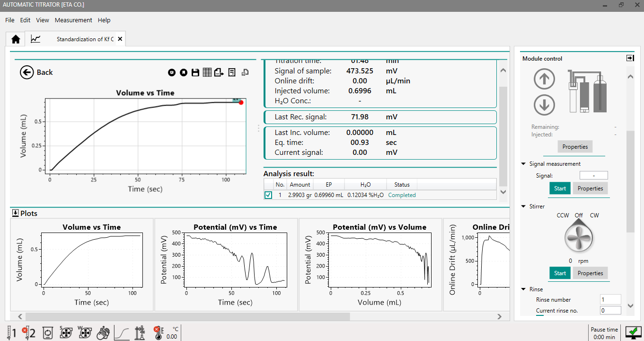Collapse the Plots section

coord(15,213)
